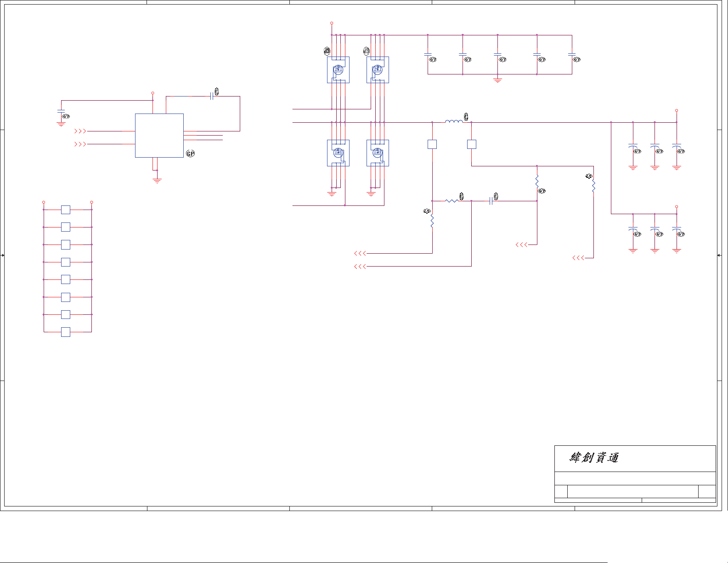Select the bottommost square in the eight-square ladder

(x=66, y=332)
